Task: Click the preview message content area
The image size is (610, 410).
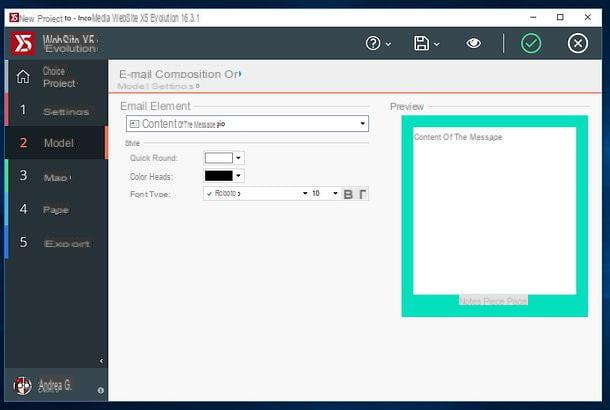Action: (494, 211)
